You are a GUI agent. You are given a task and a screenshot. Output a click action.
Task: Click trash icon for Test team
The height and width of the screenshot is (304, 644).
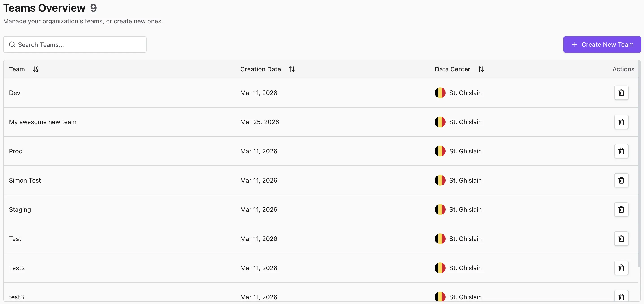[x=621, y=239]
